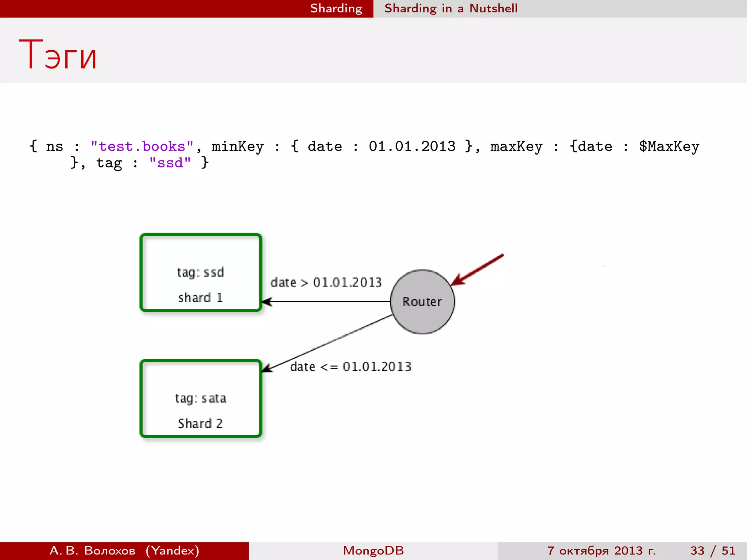Click author name А. В. Волохов (Yandex)

[124, 551]
